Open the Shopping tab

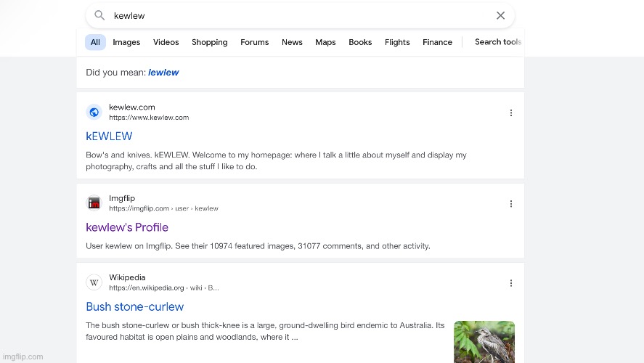coord(210,42)
